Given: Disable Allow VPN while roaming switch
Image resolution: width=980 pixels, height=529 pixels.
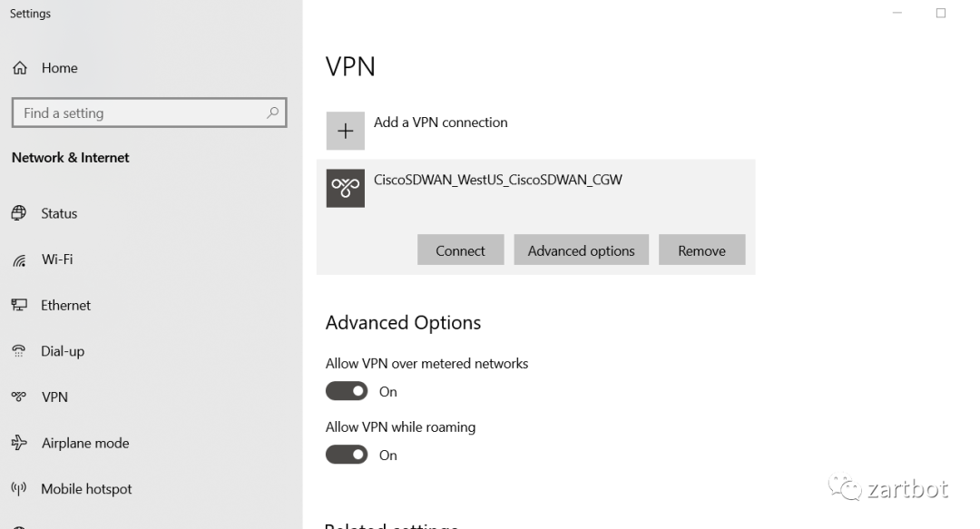Looking at the screenshot, I should 347,455.
